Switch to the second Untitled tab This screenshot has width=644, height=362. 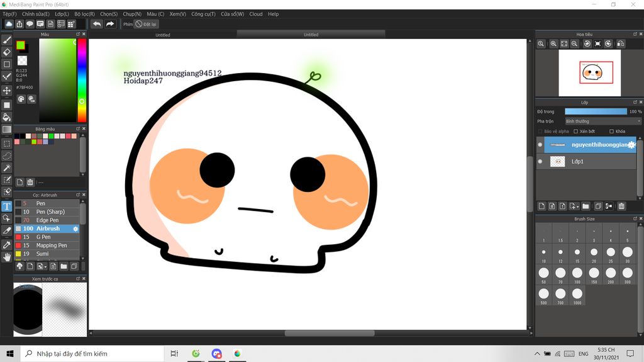point(311,35)
